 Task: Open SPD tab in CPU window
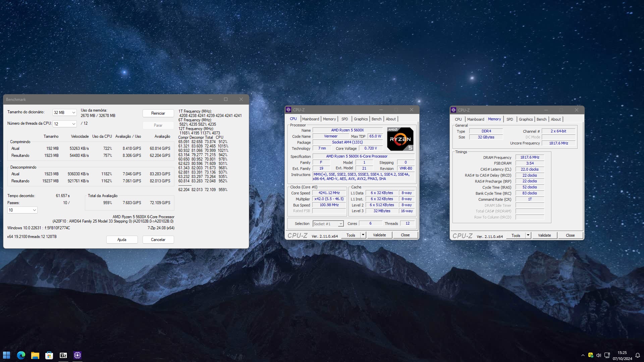pyautogui.click(x=344, y=119)
